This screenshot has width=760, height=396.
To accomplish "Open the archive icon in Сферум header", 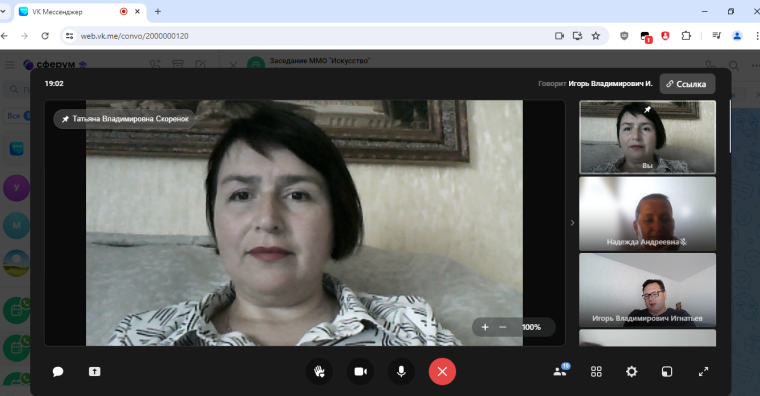I will coord(178,64).
